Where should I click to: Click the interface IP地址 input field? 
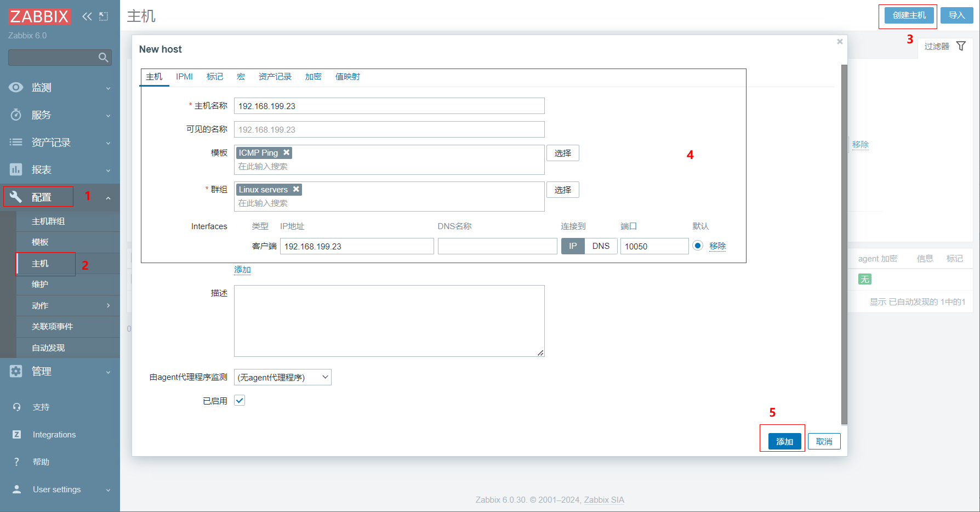pyautogui.click(x=357, y=246)
